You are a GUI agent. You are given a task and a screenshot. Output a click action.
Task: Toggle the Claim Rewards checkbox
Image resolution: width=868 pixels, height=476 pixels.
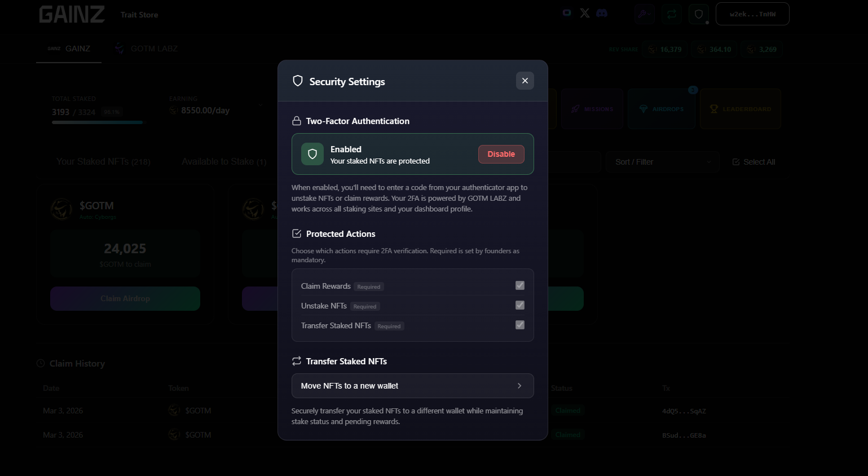click(519, 286)
